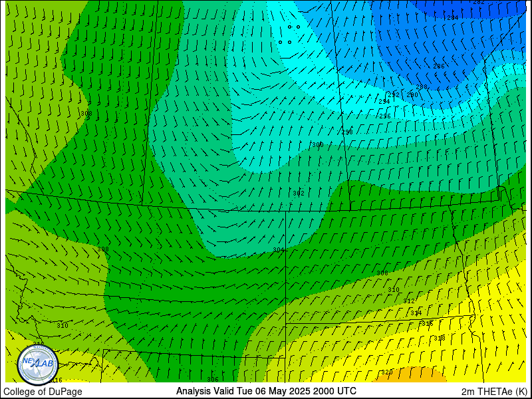
Task: Click the 296 contour label
Action: [385, 116]
